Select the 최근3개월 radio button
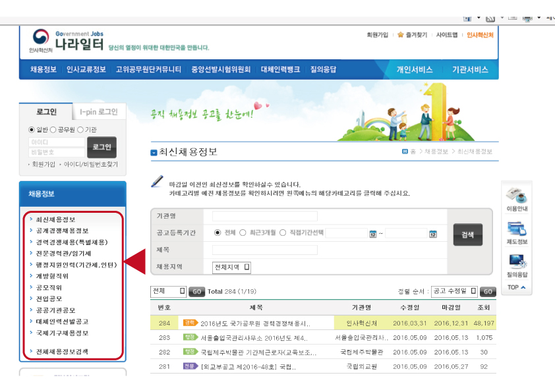This screenshot has width=555, height=392. pyautogui.click(x=243, y=233)
